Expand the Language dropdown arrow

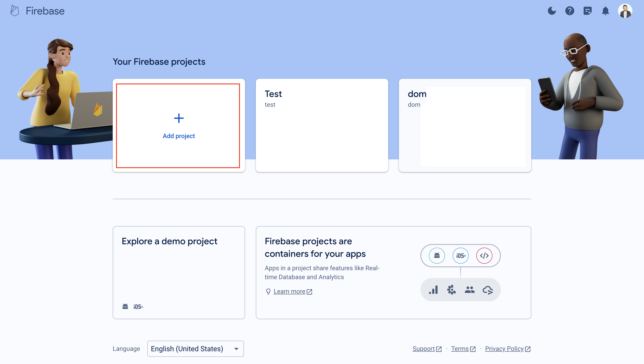coord(236,349)
